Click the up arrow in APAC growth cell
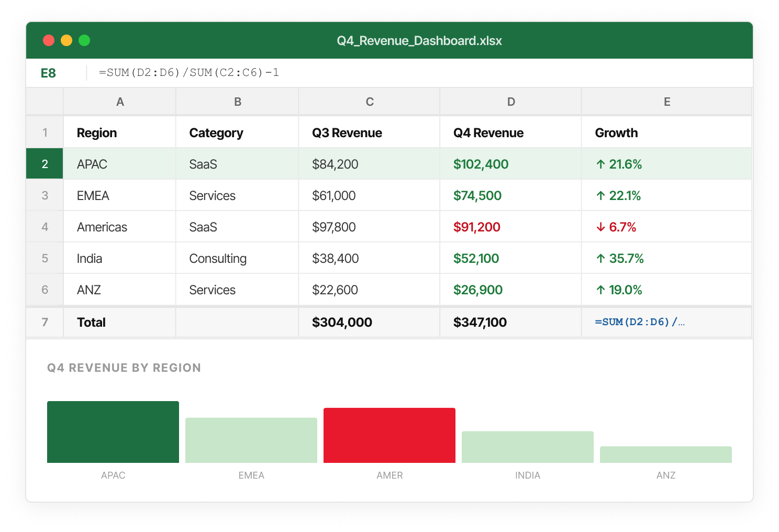This screenshot has height=532, width=779. (x=600, y=164)
